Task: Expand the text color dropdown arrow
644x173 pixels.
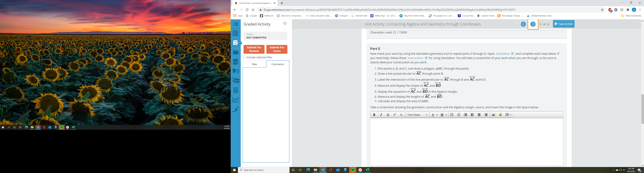Action: pos(437,115)
